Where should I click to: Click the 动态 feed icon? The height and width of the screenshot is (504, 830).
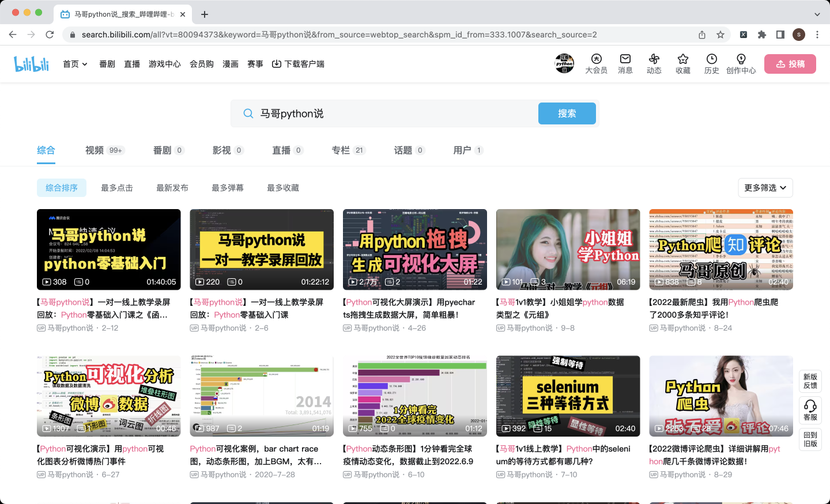tap(654, 59)
